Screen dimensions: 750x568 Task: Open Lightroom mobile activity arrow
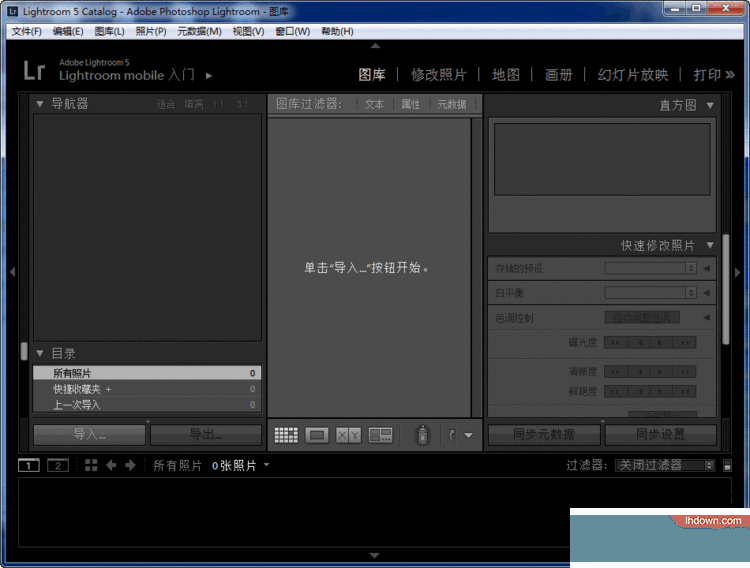tap(209, 76)
